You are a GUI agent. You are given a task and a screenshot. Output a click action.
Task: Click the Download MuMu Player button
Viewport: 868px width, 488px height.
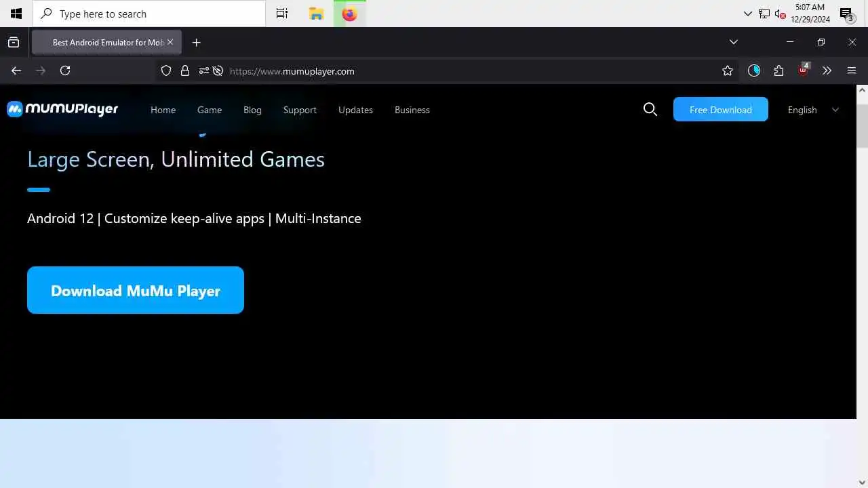(x=136, y=290)
